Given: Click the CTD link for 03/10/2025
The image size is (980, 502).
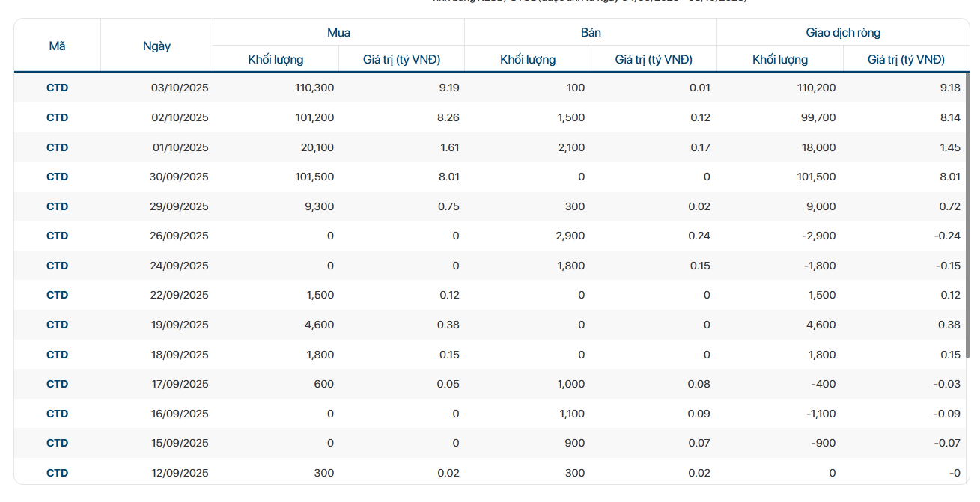Looking at the screenshot, I should (x=57, y=88).
